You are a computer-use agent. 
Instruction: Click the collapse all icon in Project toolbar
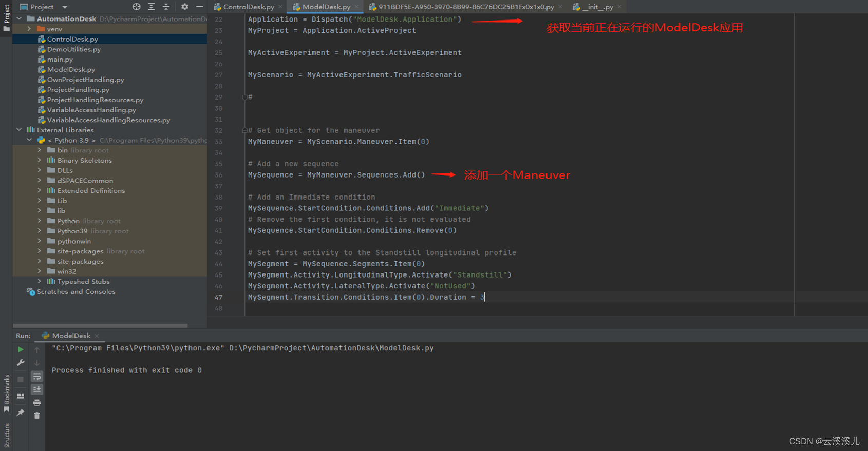pos(166,7)
